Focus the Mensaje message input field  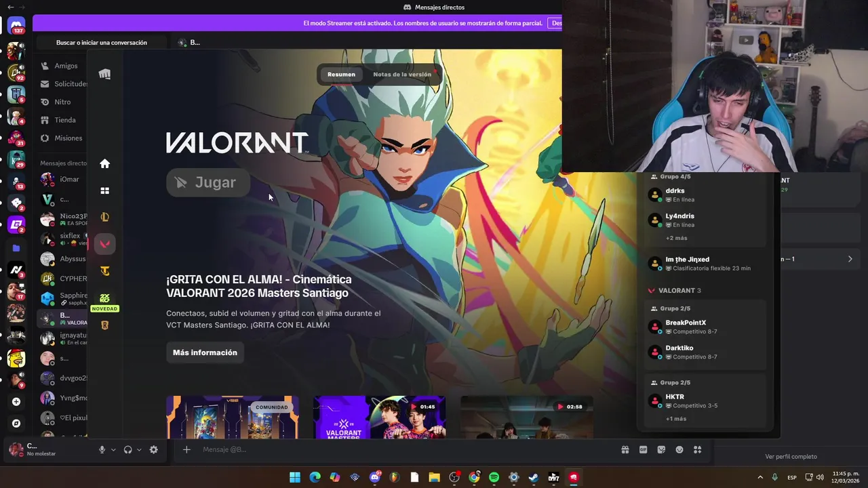pos(407,449)
